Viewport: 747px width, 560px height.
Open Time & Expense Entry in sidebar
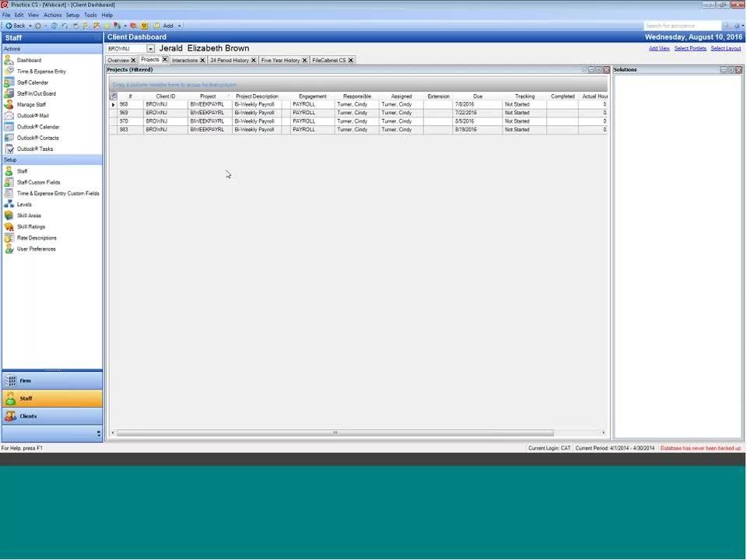click(x=41, y=72)
